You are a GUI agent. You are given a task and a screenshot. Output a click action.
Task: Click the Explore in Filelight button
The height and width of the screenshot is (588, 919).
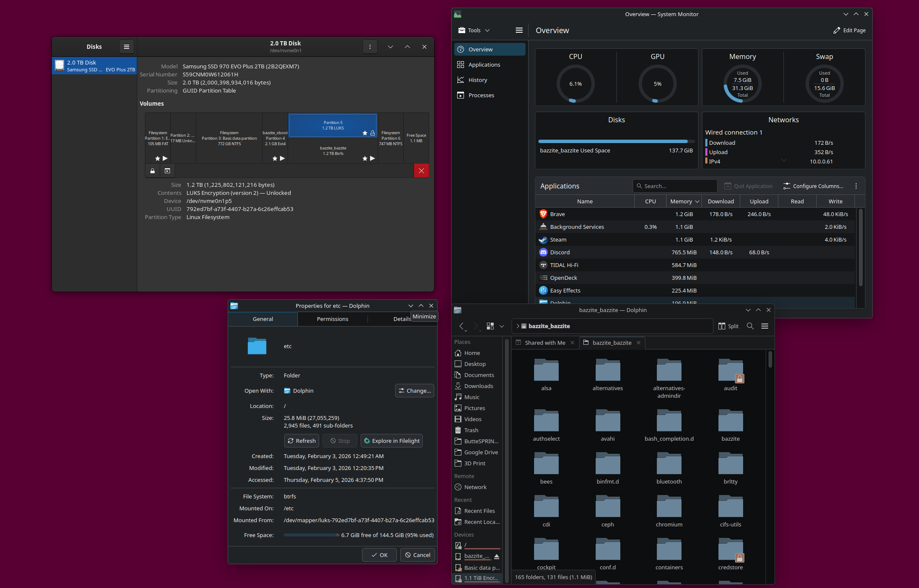391,441
